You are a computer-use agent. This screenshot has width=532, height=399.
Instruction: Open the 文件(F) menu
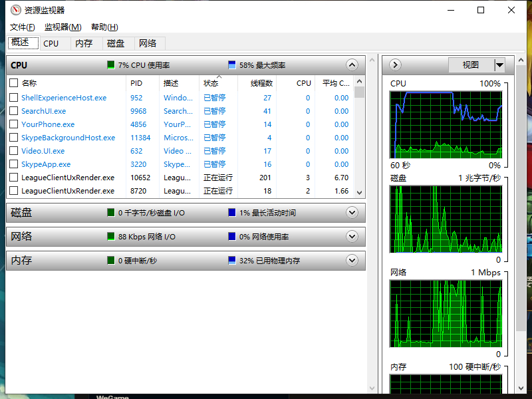click(23, 27)
